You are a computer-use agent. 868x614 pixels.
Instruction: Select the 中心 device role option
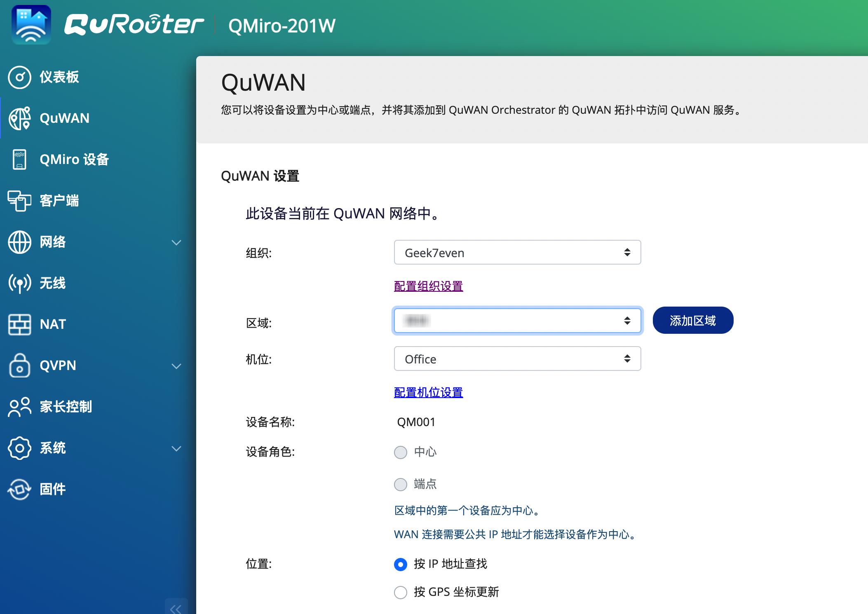tap(400, 452)
